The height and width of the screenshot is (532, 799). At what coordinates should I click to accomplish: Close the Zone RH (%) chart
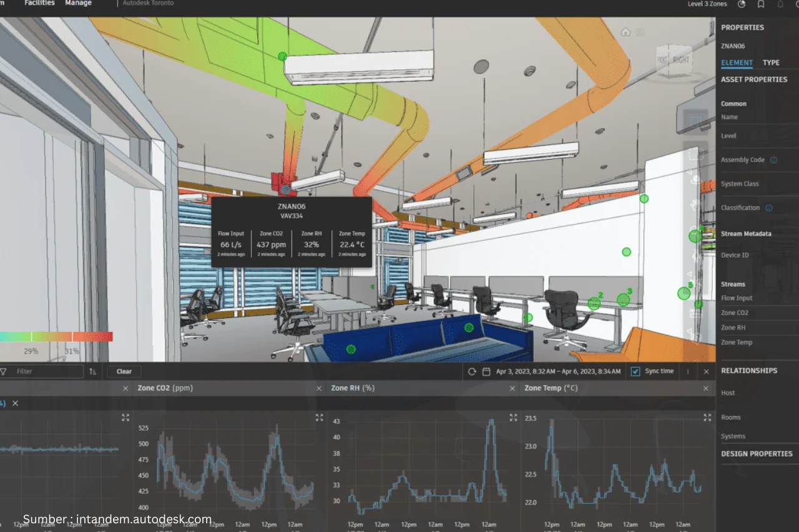tap(512, 387)
